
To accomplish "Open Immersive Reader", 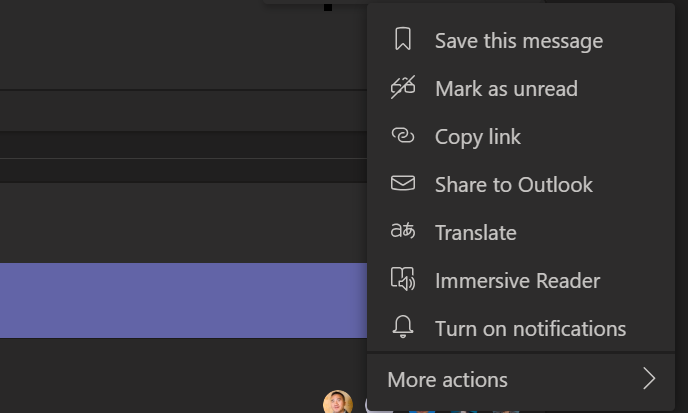I will pos(521,280).
